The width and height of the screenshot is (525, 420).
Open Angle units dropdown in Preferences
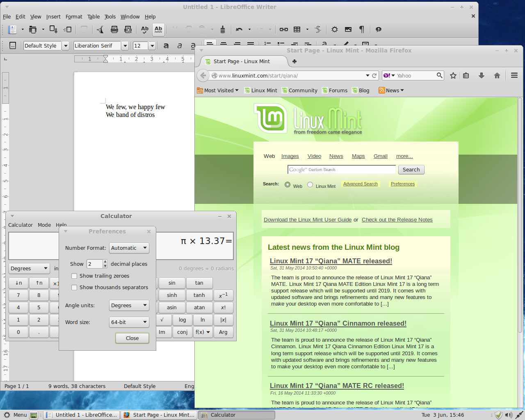tap(129, 305)
